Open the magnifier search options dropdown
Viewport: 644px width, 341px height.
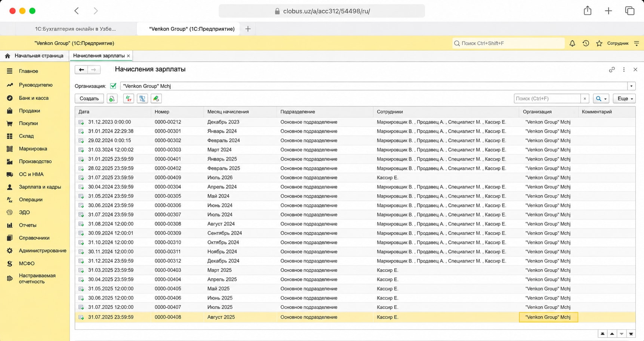click(x=601, y=99)
